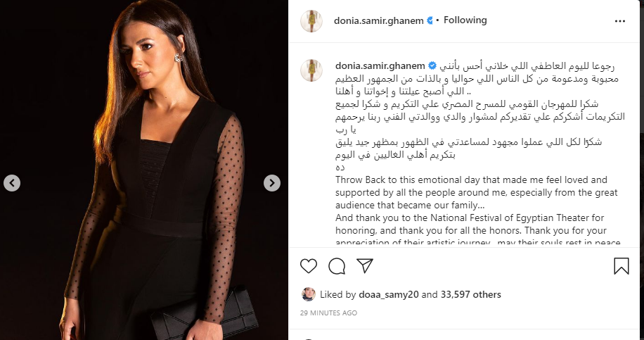Share the post via paper plane icon
The height and width of the screenshot is (340, 644).
click(365, 266)
